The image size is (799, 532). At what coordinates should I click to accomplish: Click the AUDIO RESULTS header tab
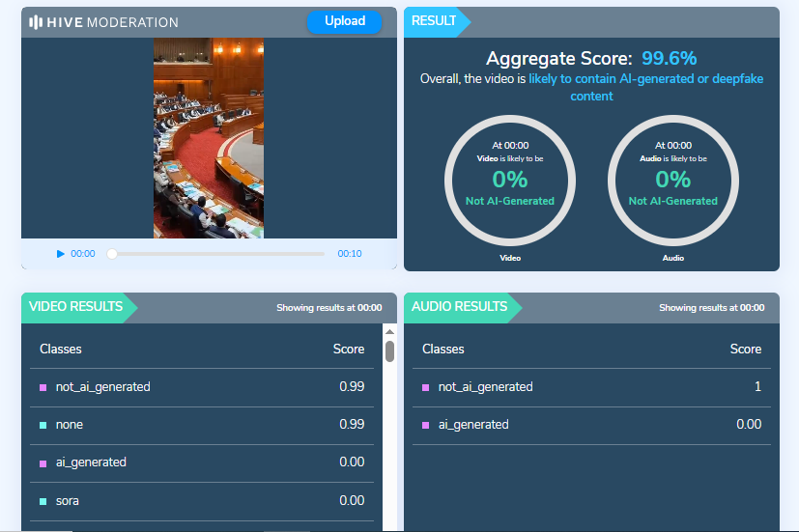click(x=459, y=307)
